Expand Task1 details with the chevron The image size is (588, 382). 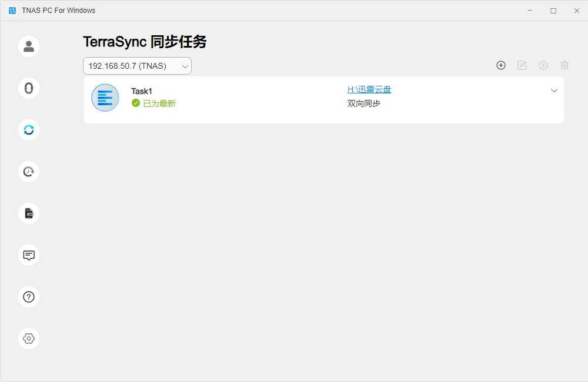554,91
